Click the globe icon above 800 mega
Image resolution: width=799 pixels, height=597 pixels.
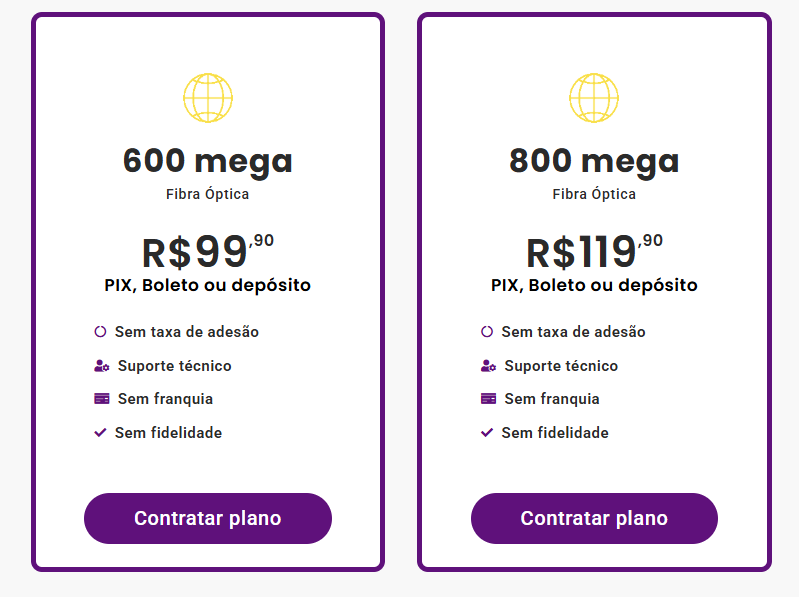click(x=594, y=98)
